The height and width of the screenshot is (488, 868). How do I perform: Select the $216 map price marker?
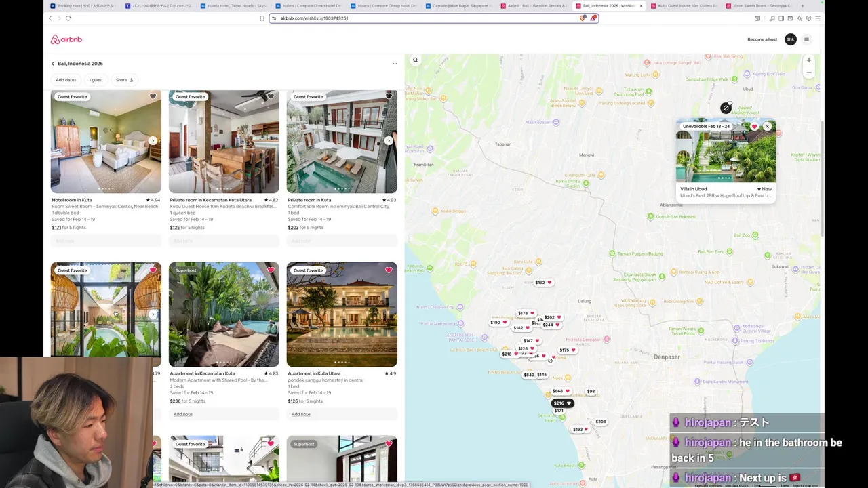(x=562, y=403)
